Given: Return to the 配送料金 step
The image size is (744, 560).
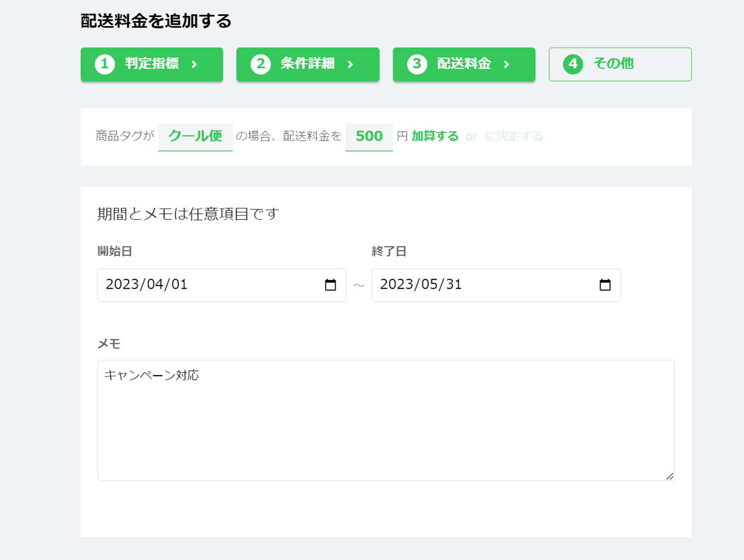Looking at the screenshot, I should [464, 64].
